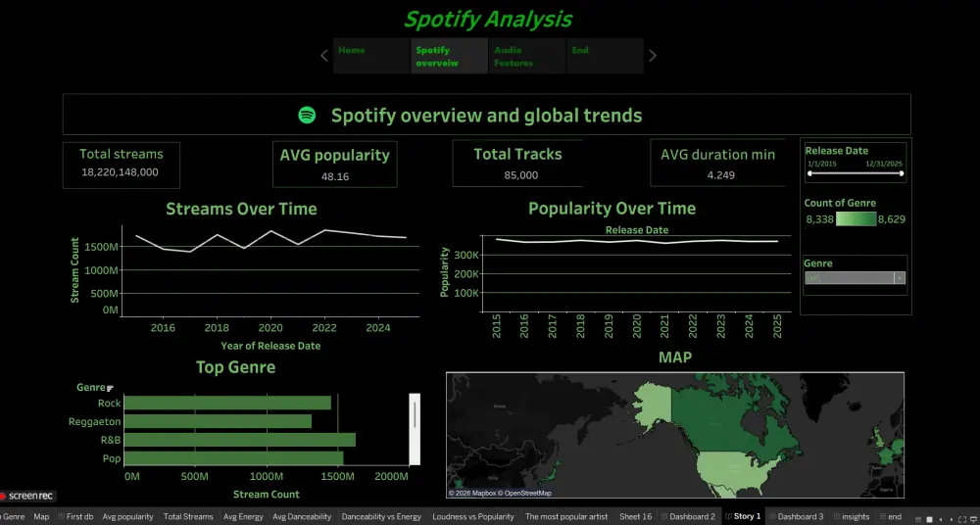Open the Loudness vs Popularity tab
The height and width of the screenshot is (525, 980).
[473, 517]
